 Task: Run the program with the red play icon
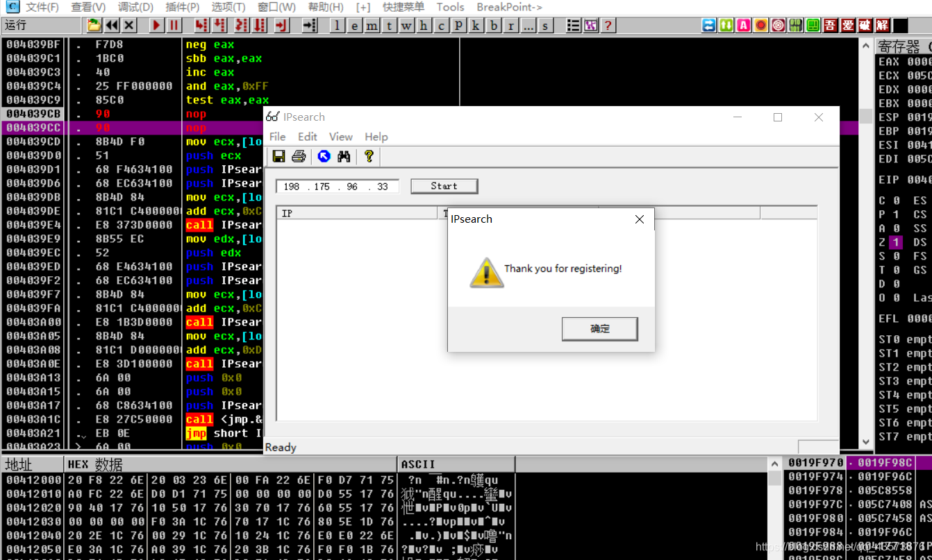(156, 26)
